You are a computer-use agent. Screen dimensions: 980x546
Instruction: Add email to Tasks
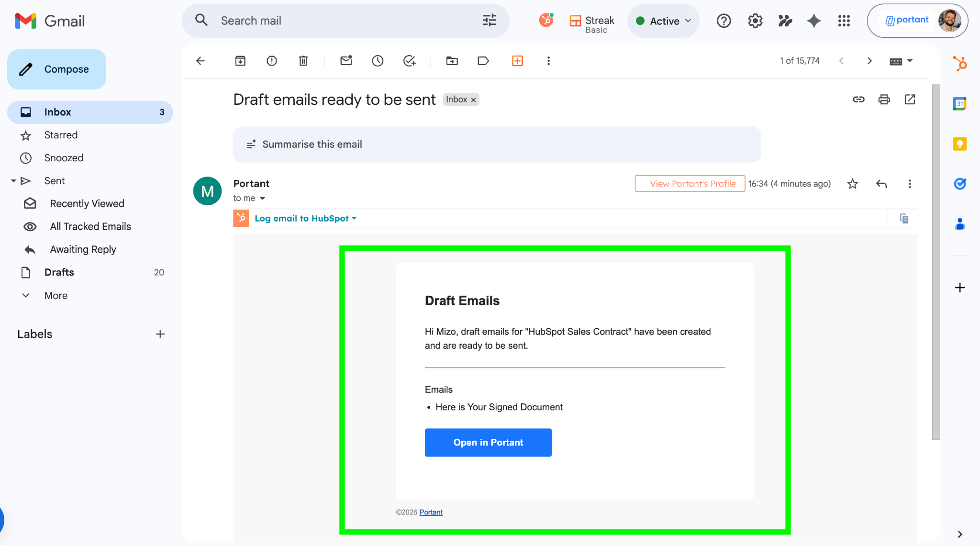click(x=409, y=61)
